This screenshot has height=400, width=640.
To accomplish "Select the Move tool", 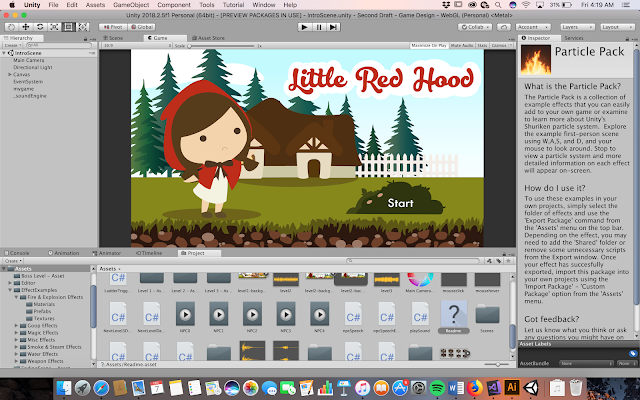I will point(26,27).
